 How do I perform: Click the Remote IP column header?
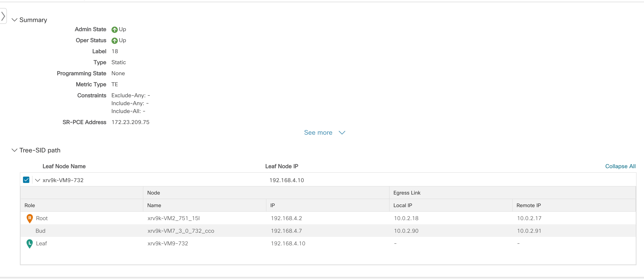click(x=529, y=205)
